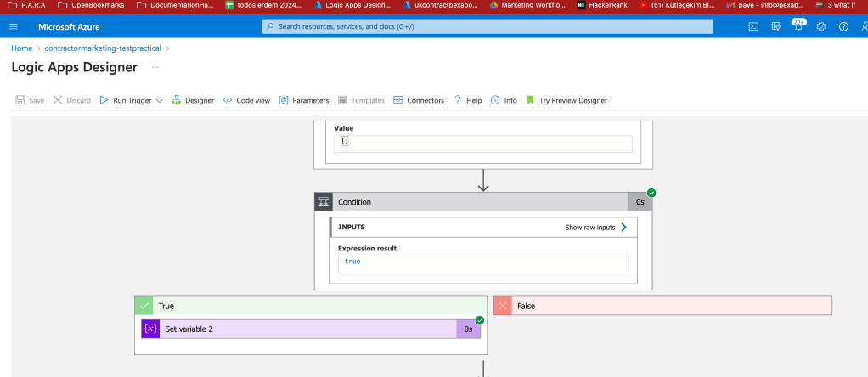Click Microsoft Azure brand link
Viewport: 868px width, 377px height.
click(69, 26)
